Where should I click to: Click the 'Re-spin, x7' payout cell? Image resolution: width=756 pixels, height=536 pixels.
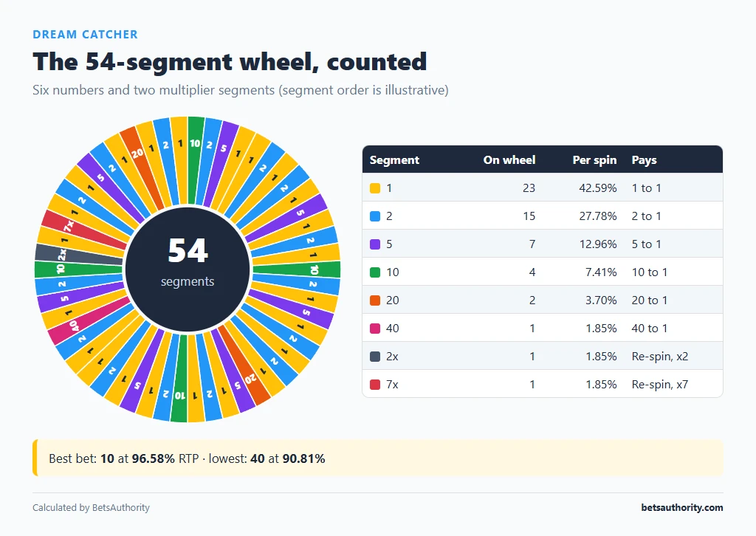[x=660, y=385]
